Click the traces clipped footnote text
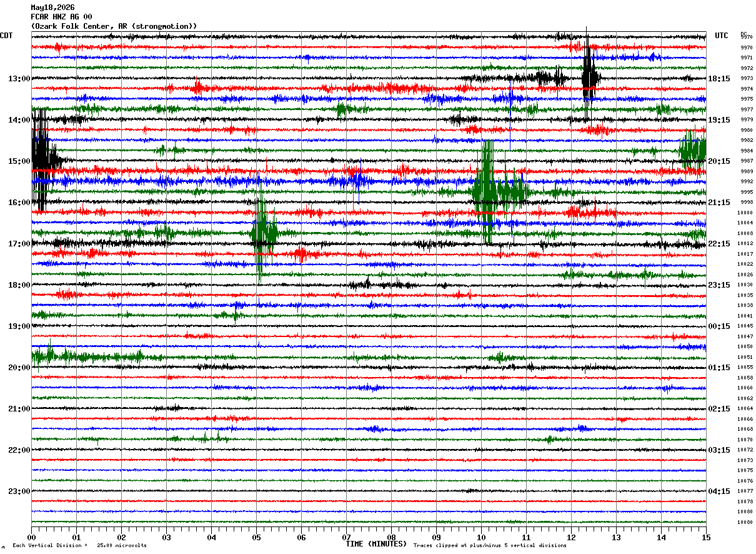The image size is (756, 554). [x=490, y=545]
